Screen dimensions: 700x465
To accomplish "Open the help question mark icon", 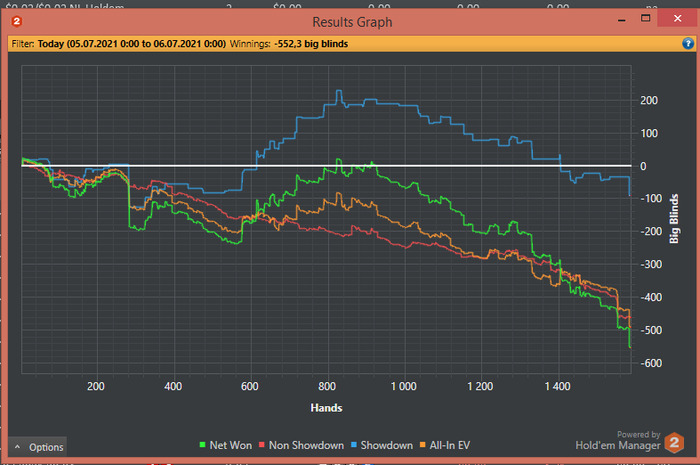I will coord(688,43).
